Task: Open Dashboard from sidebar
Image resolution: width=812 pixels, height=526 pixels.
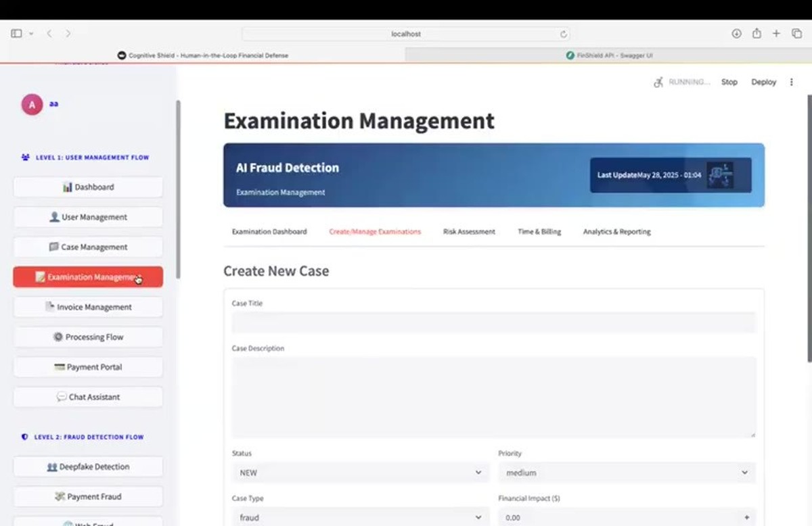Action: pos(88,187)
